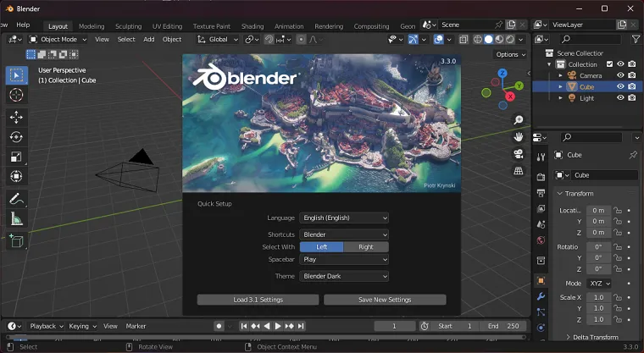
Task: Open the Add menu in viewport
Action: (x=148, y=40)
